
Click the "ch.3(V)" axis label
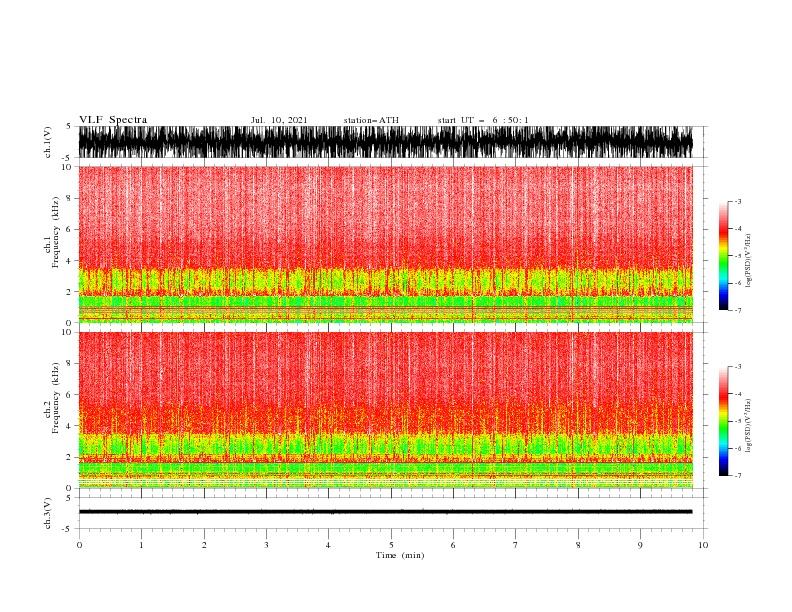[48, 513]
